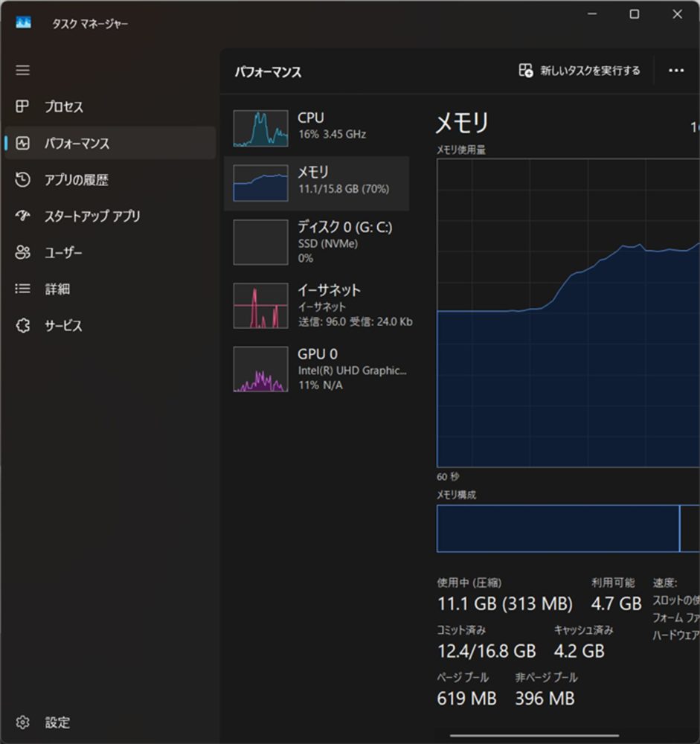Go to スタートアップ アプリ
700x744 pixels.
pos(110,216)
